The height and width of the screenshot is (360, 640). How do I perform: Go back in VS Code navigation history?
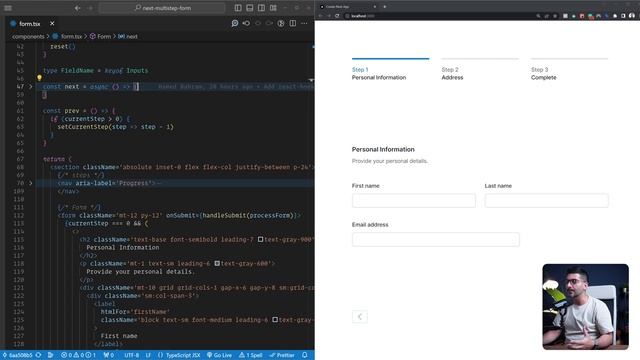click(x=77, y=8)
